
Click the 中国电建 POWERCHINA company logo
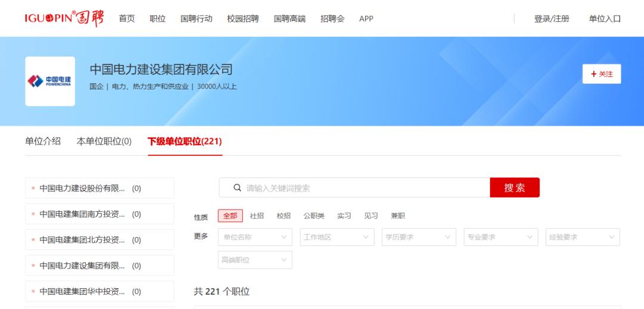coord(50,81)
